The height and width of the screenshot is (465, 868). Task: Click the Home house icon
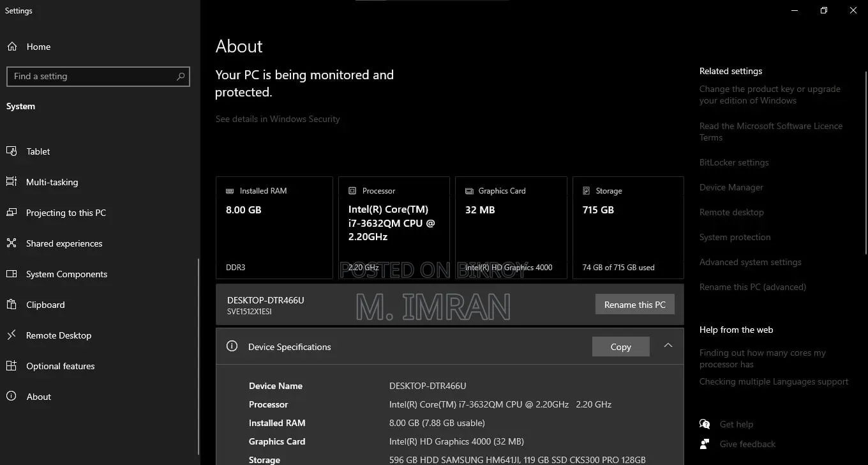coord(11,47)
